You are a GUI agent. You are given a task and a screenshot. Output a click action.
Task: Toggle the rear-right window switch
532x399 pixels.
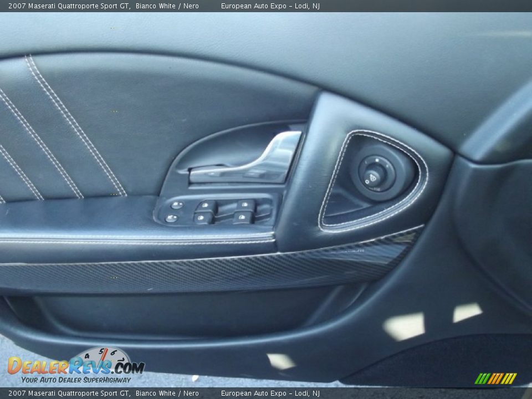point(242,217)
